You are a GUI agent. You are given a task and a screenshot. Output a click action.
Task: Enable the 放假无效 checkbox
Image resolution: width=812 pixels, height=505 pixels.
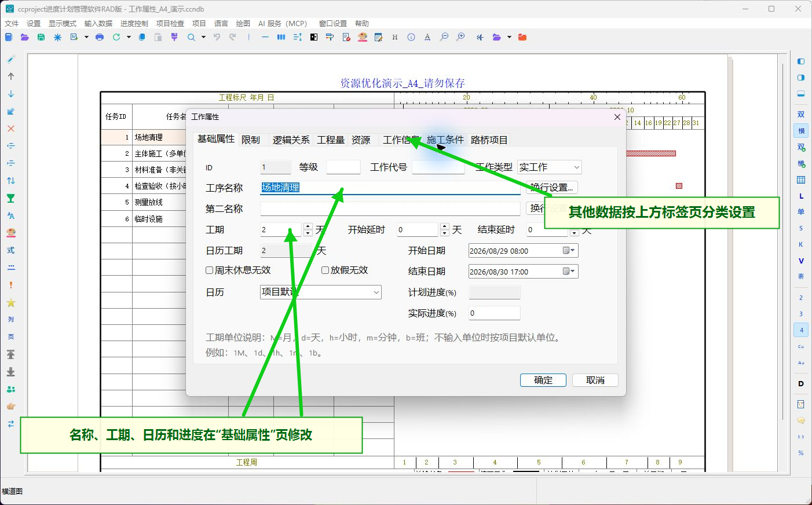325,270
